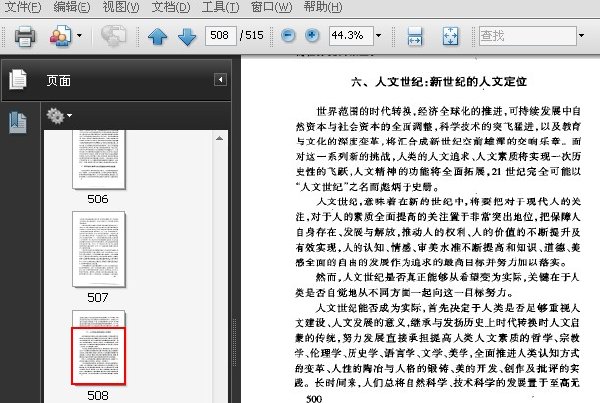The height and width of the screenshot is (403, 600).
Task: Click the fit width scrolling icon
Action: click(415, 36)
